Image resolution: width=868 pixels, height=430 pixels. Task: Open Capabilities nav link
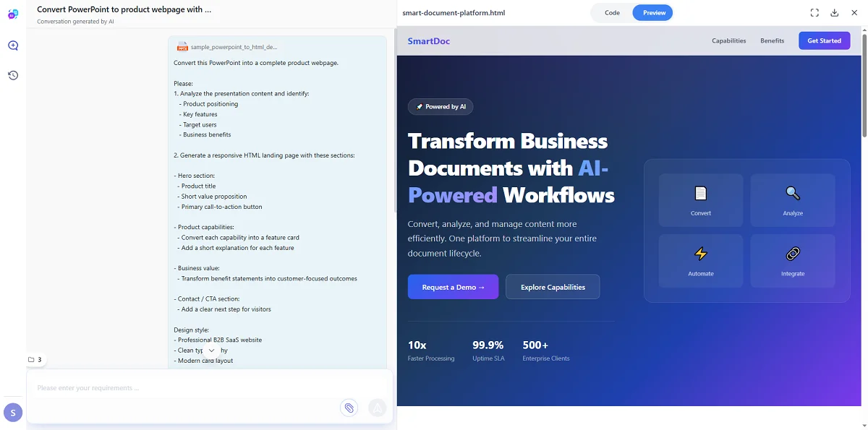[x=728, y=41]
